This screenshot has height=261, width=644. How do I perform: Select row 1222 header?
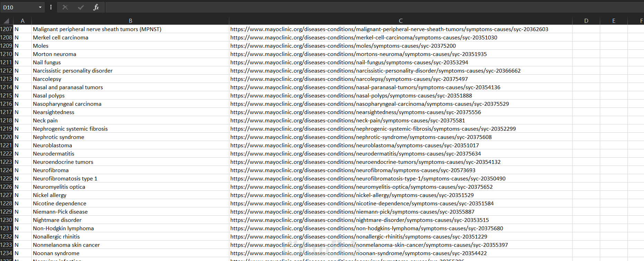(7, 153)
